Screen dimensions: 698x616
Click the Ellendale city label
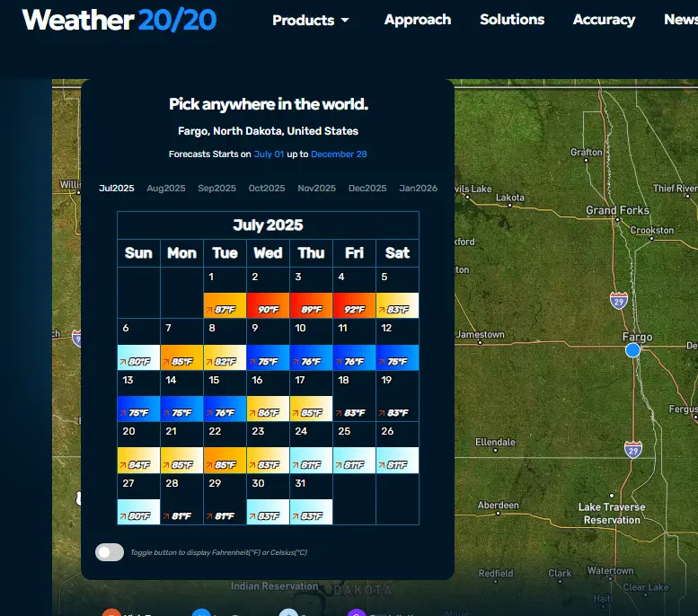495,442
